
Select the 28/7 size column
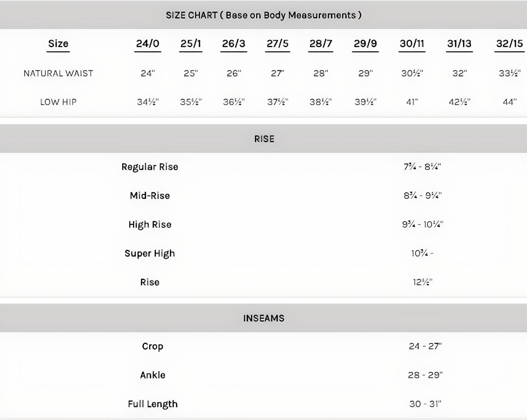[320, 44]
